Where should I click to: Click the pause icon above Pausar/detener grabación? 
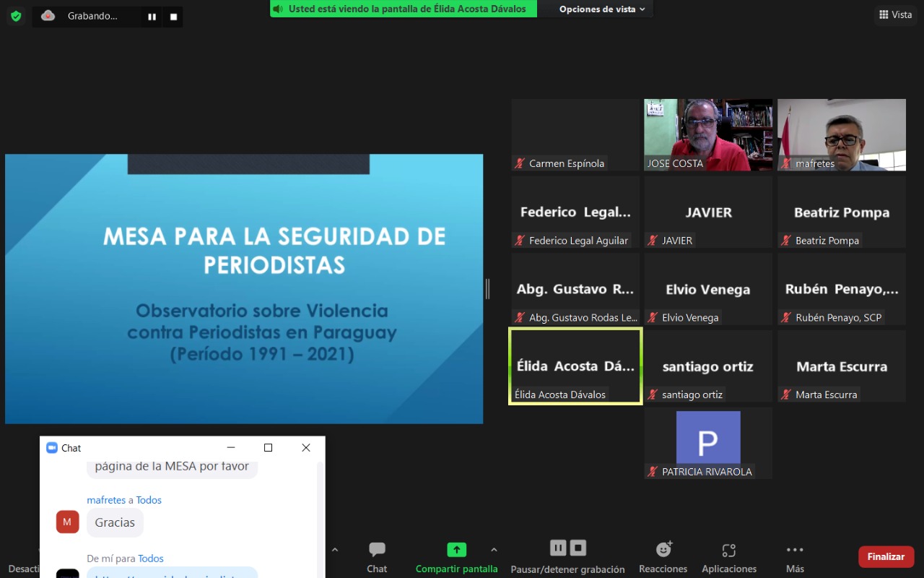pyautogui.click(x=557, y=548)
